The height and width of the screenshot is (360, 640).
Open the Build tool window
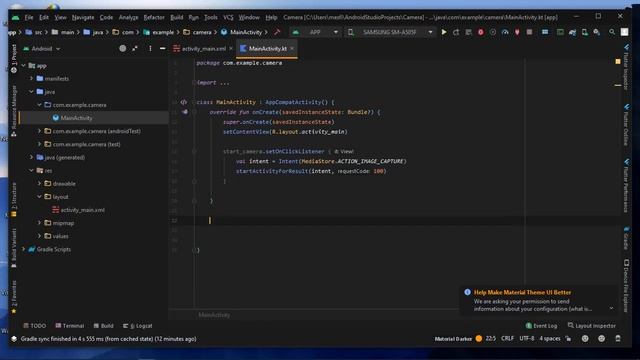tap(104, 326)
